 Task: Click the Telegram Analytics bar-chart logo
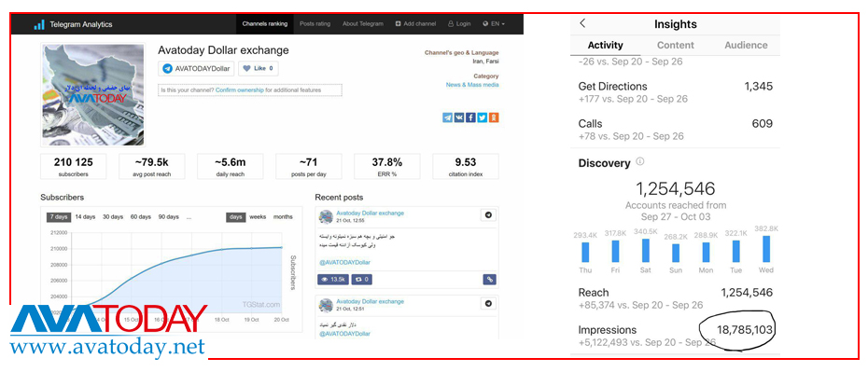39,24
